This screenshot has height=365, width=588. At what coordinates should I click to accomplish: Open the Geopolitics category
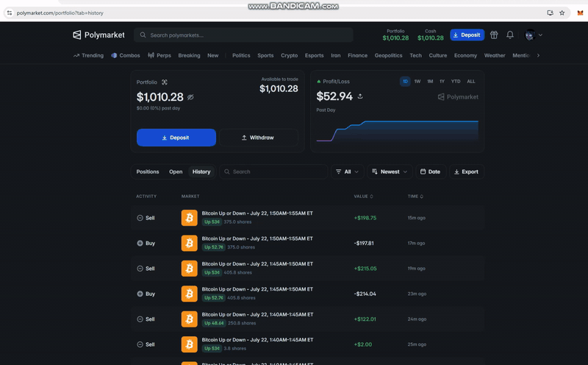(x=388, y=55)
